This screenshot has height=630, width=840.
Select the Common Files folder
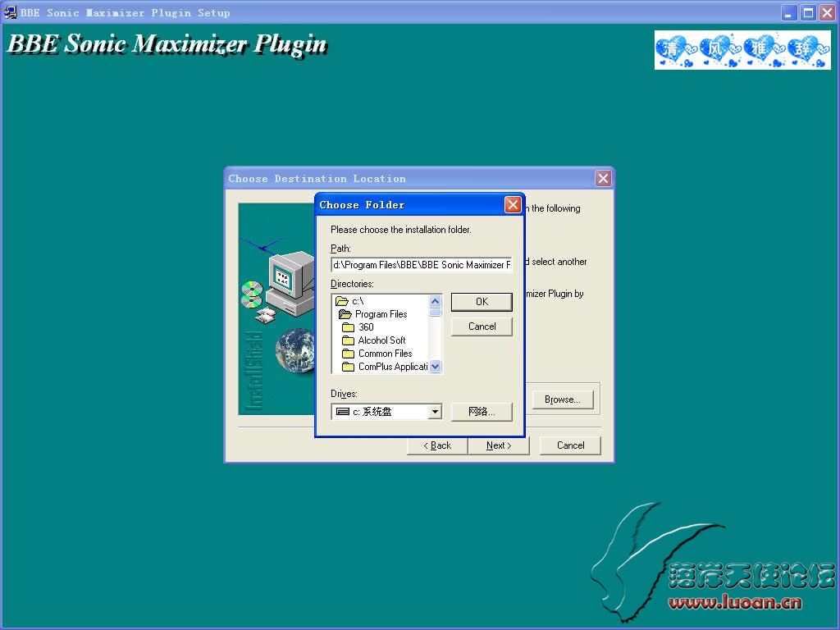(x=386, y=353)
